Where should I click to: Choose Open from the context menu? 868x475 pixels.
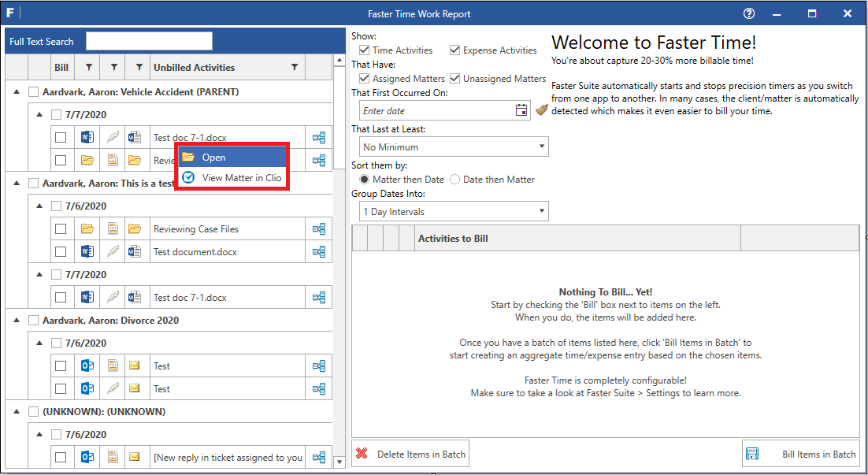(232, 158)
